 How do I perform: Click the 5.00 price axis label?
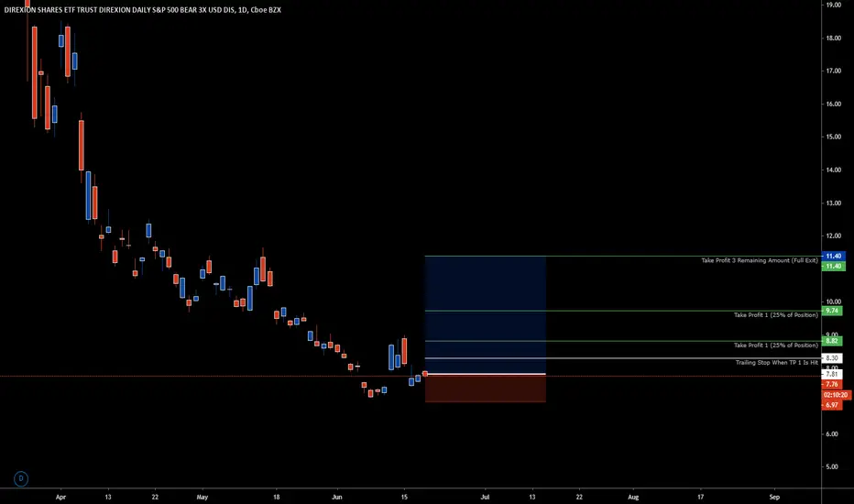[x=832, y=467]
